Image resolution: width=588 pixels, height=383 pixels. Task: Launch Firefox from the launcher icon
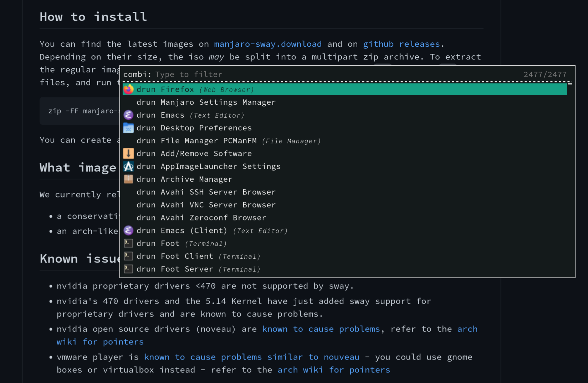[x=128, y=89]
